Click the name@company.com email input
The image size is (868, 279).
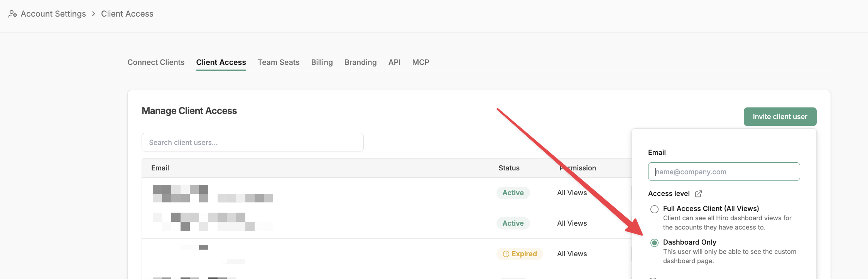pos(724,172)
